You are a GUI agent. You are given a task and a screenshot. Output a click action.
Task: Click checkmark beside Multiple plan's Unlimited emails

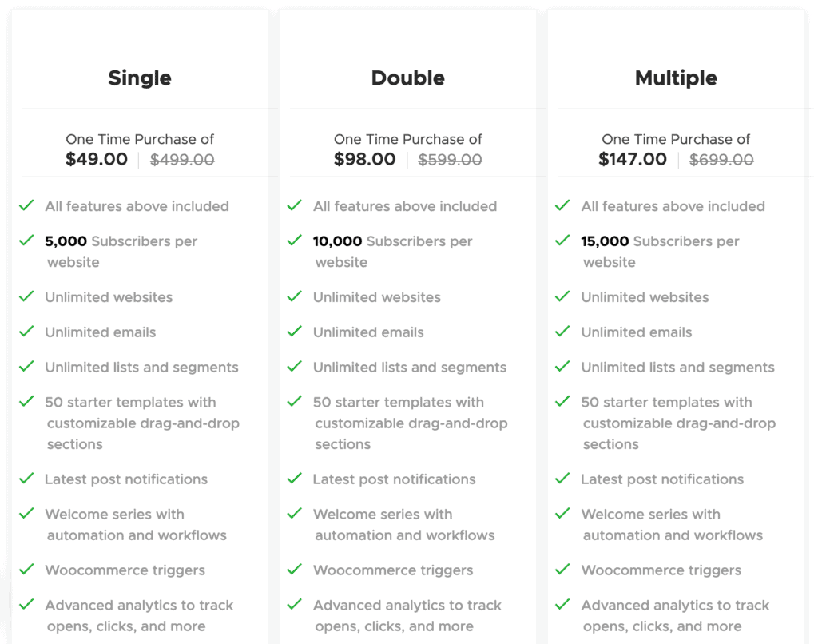click(x=562, y=331)
